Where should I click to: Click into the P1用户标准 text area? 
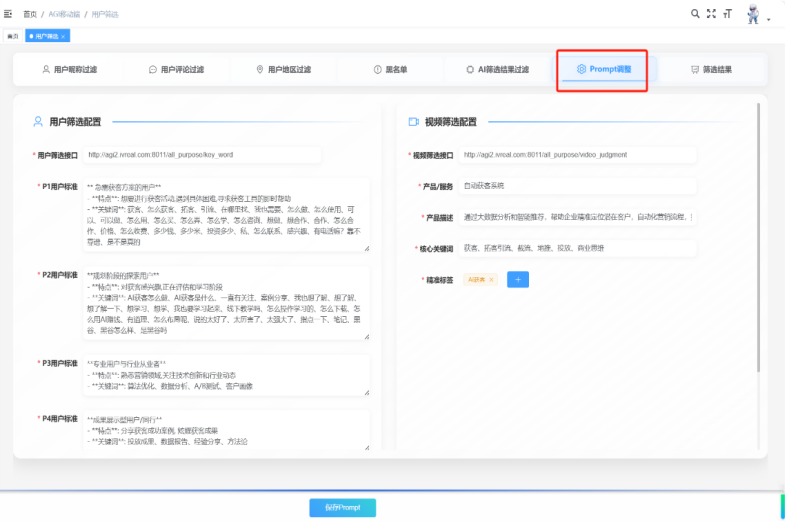click(x=226, y=214)
